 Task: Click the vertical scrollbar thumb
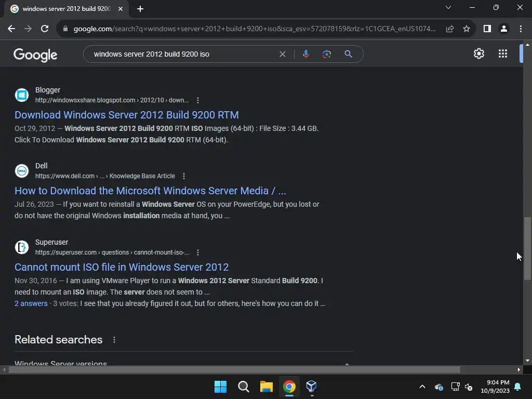click(527, 248)
